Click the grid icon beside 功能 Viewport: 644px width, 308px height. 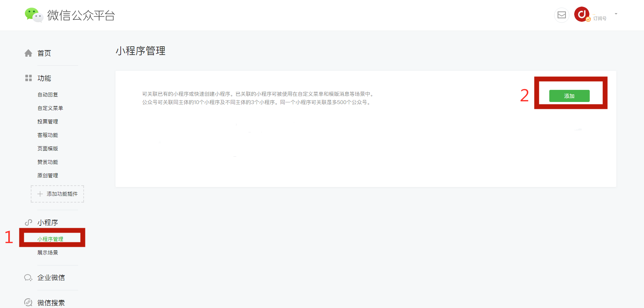[x=28, y=78]
